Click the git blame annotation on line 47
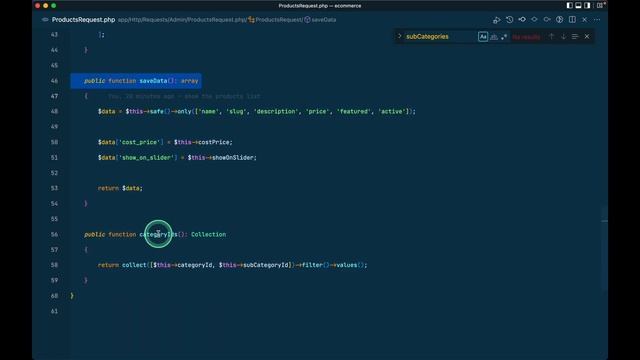 click(x=184, y=96)
